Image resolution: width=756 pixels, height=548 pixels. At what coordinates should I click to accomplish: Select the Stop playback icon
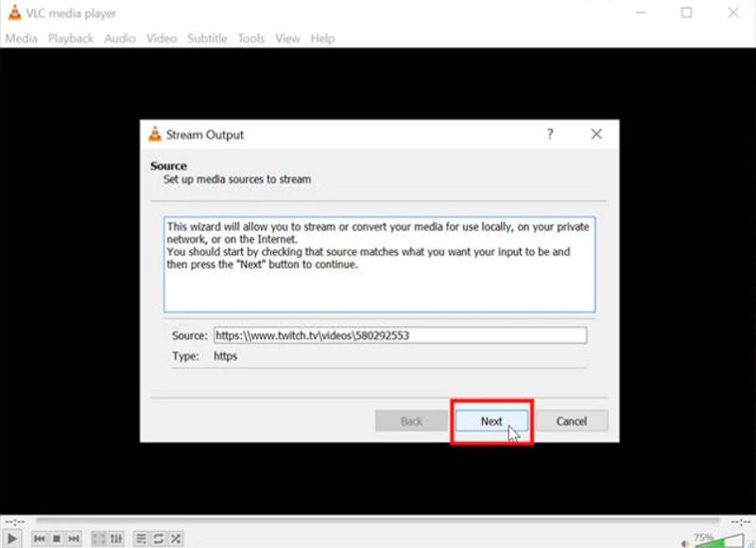tap(58, 538)
